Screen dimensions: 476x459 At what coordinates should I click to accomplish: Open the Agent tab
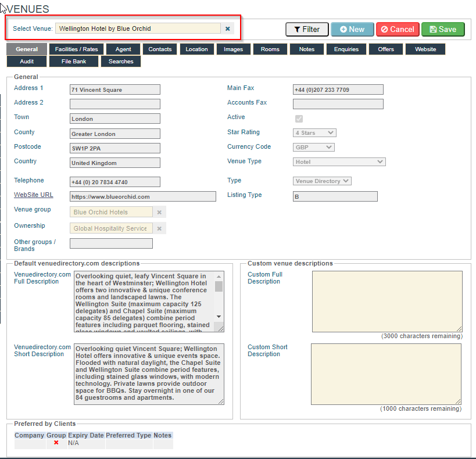click(123, 49)
